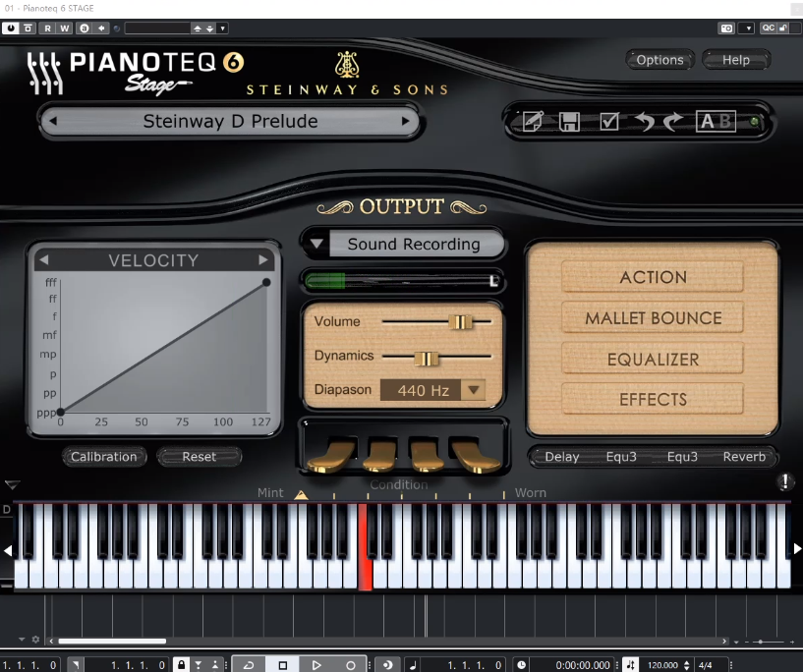Click the transport Stop button

(x=283, y=665)
